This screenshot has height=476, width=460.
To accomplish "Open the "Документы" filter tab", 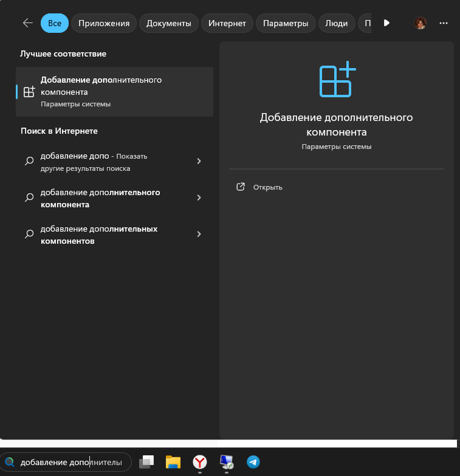I will click(x=169, y=23).
